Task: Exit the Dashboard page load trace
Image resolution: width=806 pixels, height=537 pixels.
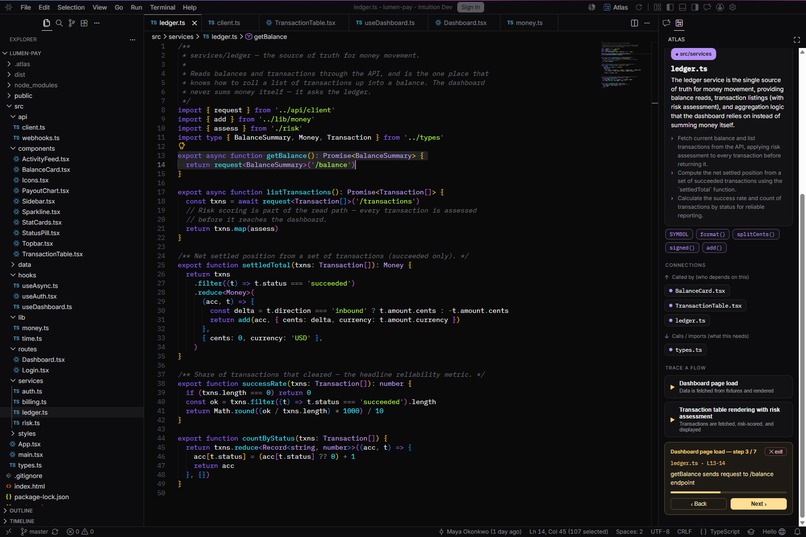Action: coord(776,452)
